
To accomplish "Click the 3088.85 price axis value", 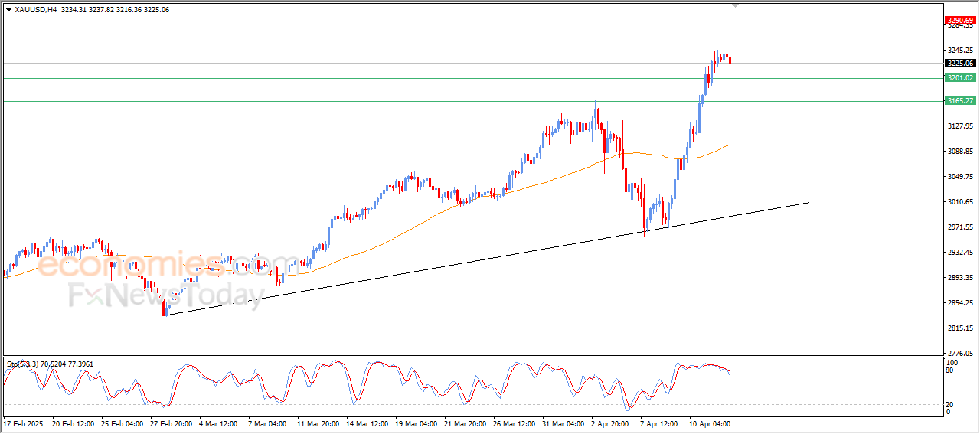I will [x=960, y=152].
